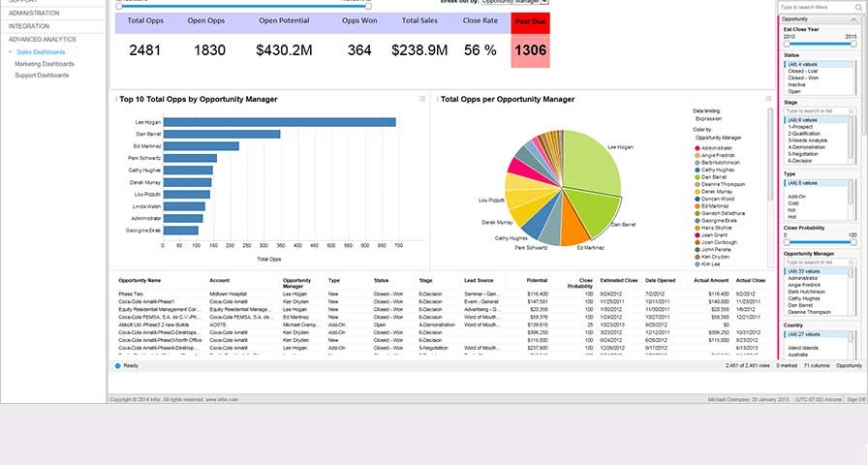Click the pie chart legend scrollbar

(770, 155)
